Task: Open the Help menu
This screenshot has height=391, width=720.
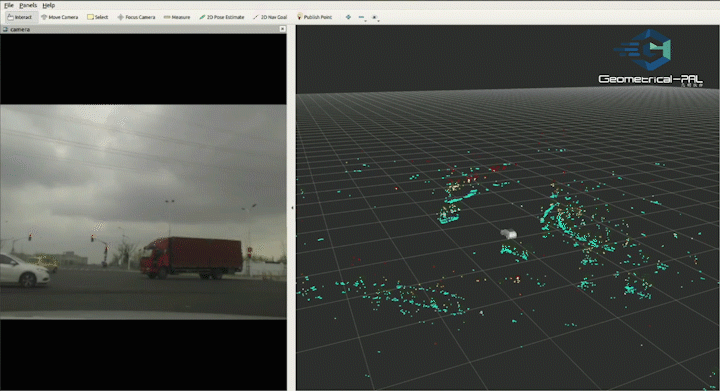Action: (x=49, y=5)
